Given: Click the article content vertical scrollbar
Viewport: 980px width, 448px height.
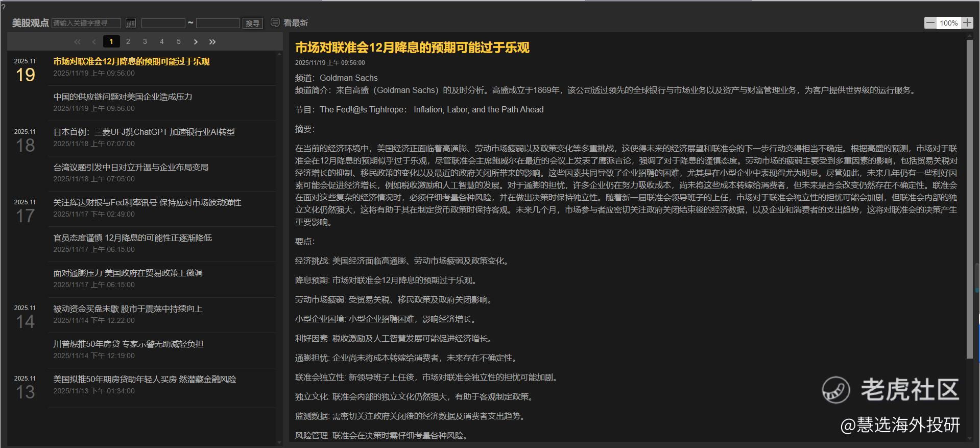Looking at the screenshot, I should [970, 199].
